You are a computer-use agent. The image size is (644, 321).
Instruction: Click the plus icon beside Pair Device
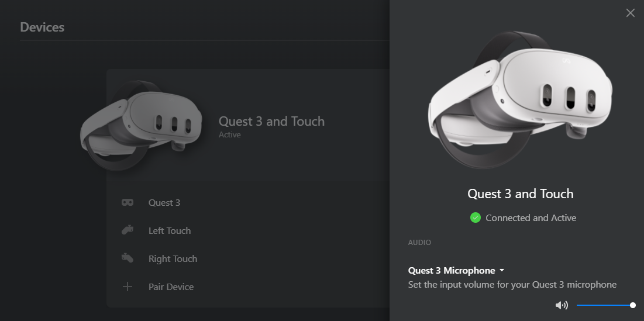coord(127,287)
